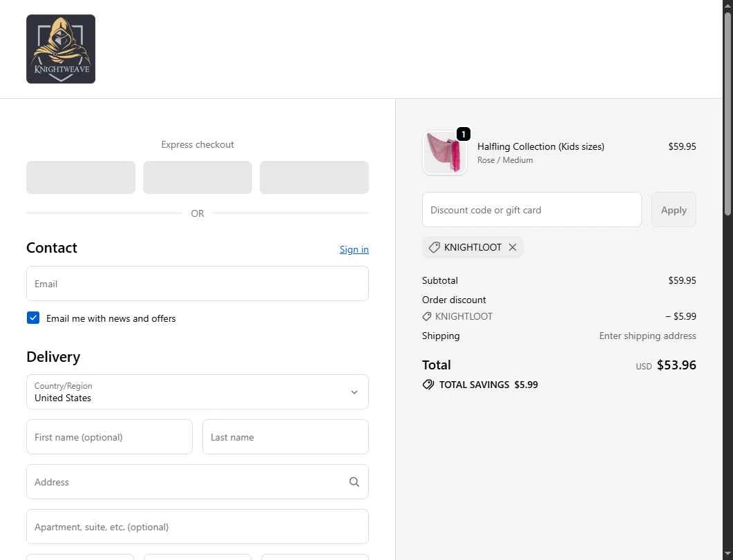The width and height of the screenshot is (733, 560).
Task: Click the middle express checkout button
Action: click(x=198, y=177)
